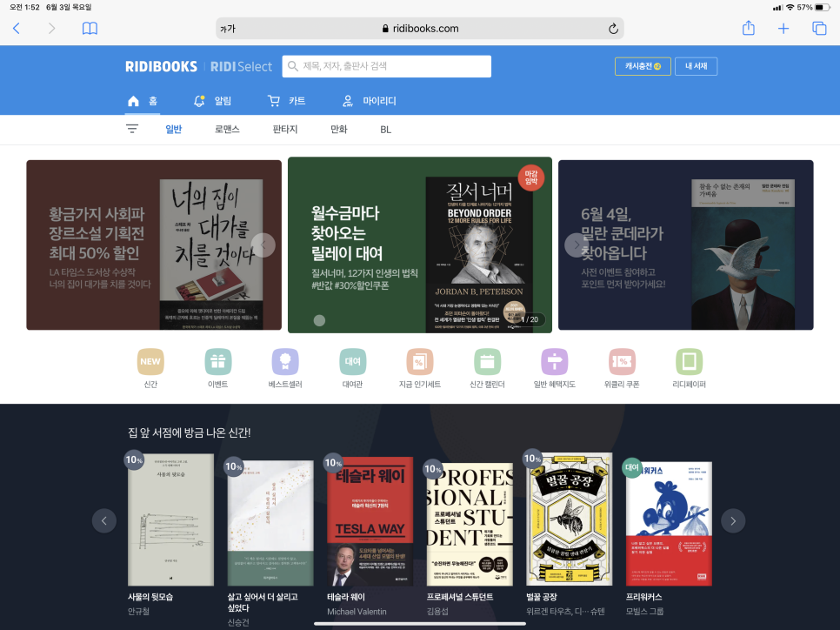
Task: Open 프리워커스 book cover
Action: [669, 523]
